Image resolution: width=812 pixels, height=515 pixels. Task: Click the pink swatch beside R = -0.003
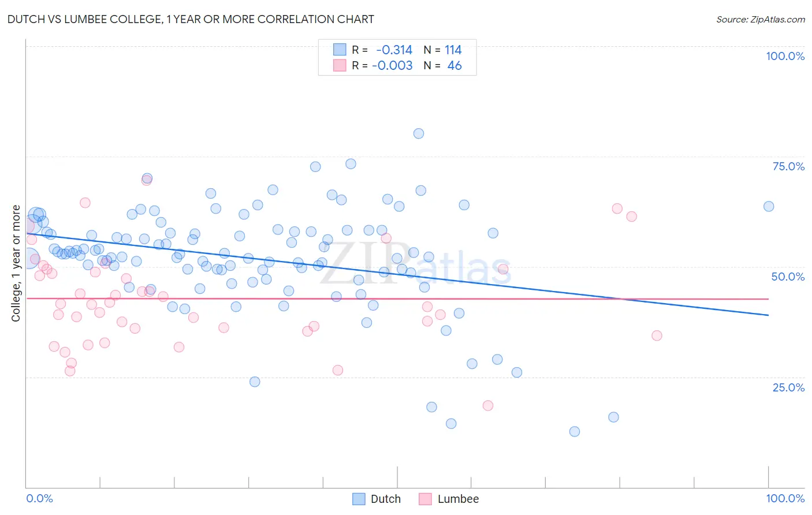[x=340, y=65]
